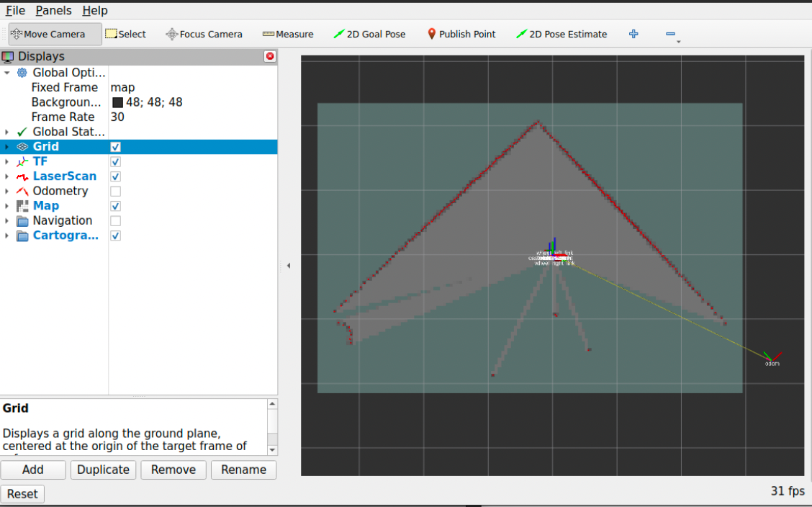Uncheck the LaserScan display checkbox

115,176
